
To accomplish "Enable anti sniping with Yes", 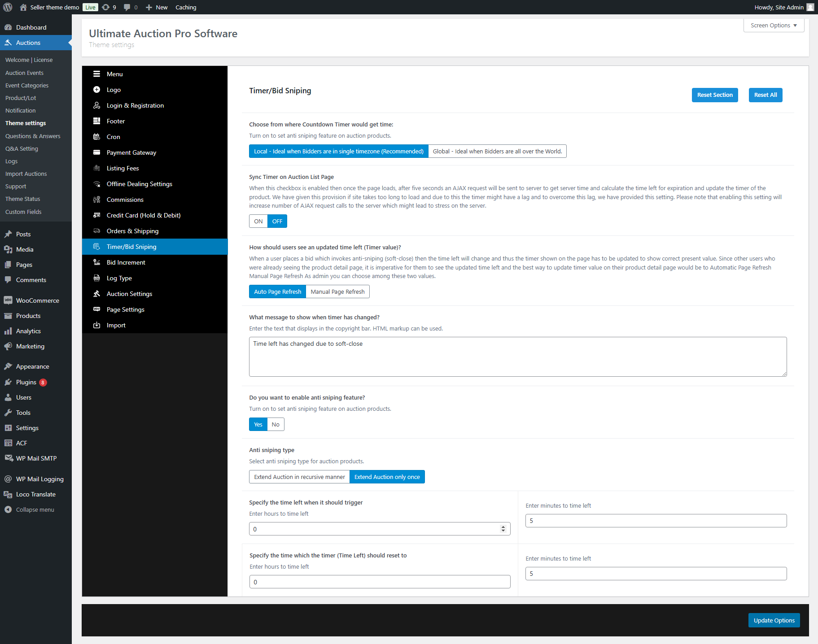I will coord(258,424).
